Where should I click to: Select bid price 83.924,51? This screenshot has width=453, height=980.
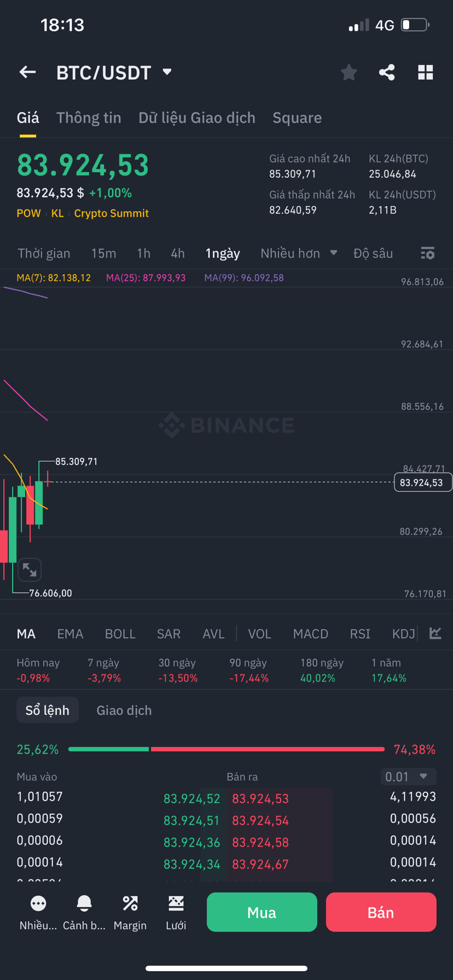pos(191,820)
